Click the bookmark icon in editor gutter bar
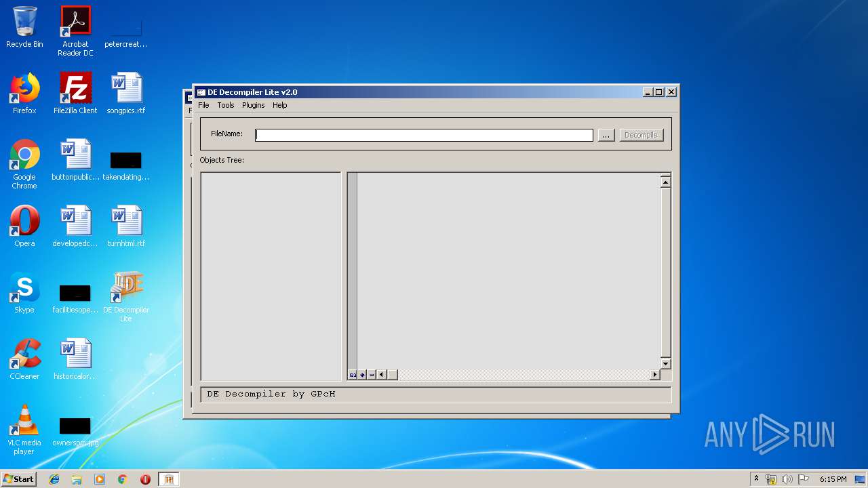This screenshot has height=488, width=868. (362, 375)
